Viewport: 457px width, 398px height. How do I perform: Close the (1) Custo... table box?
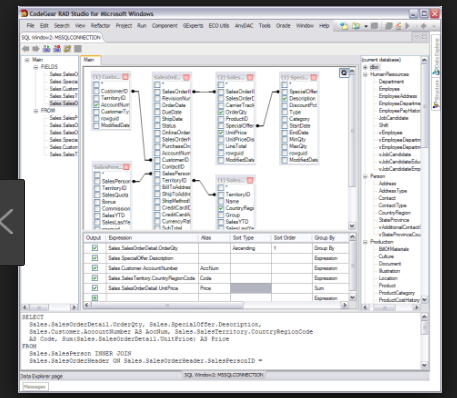[125, 77]
